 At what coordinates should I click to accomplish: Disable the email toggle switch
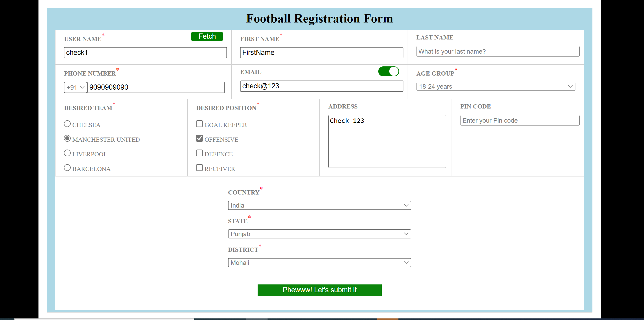pos(388,71)
